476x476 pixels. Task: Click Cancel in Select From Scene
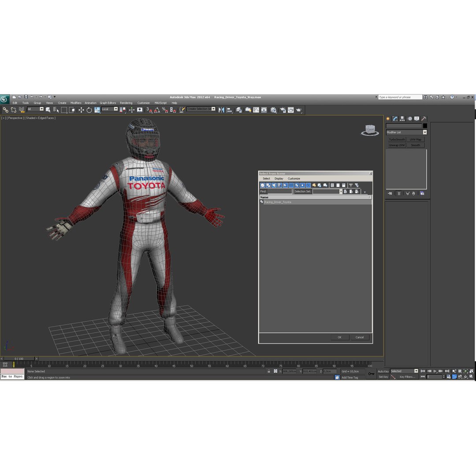[360, 337]
